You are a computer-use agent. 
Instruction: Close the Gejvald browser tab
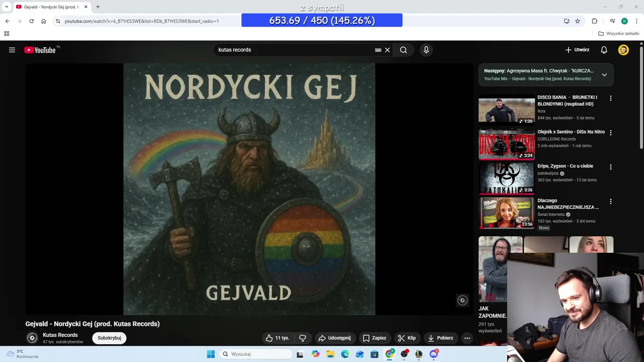86,7
